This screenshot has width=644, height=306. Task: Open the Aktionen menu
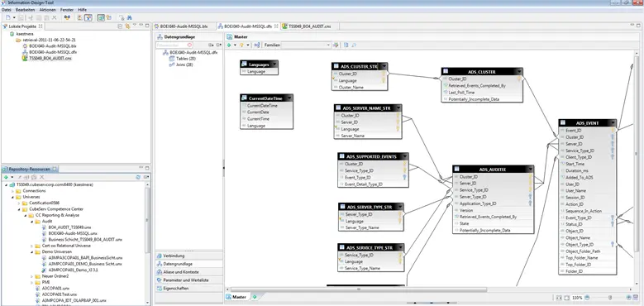pyautogui.click(x=47, y=9)
